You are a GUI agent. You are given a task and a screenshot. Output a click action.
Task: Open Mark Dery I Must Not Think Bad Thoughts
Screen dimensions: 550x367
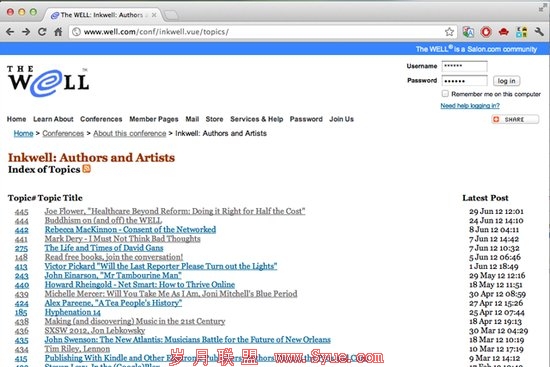tap(122, 239)
